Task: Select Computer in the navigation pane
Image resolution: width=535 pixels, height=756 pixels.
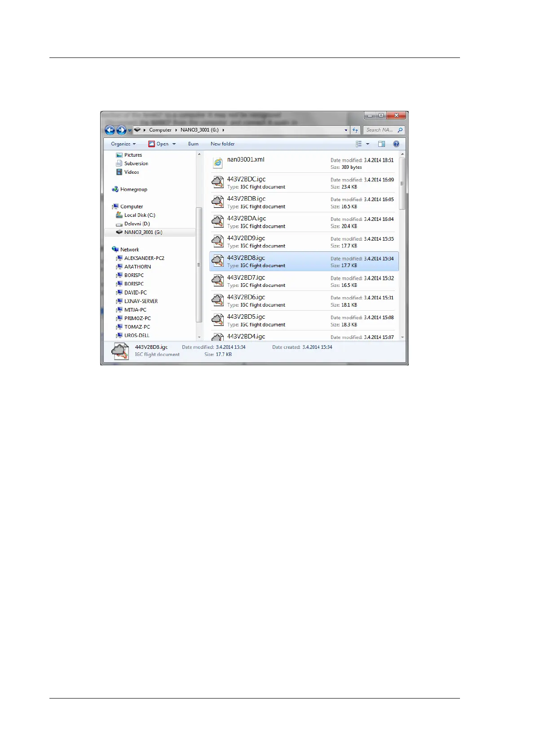Action: pyautogui.click(x=131, y=207)
